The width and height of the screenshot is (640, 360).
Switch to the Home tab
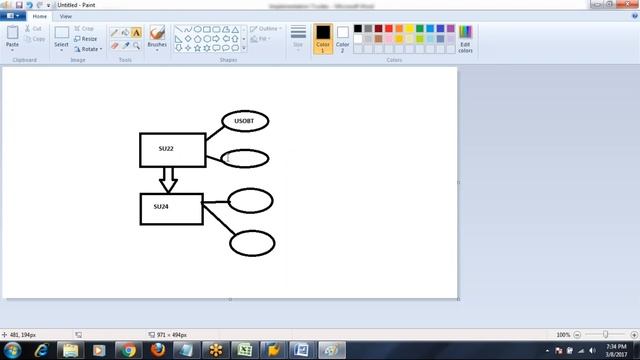click(x=40, y=16)
